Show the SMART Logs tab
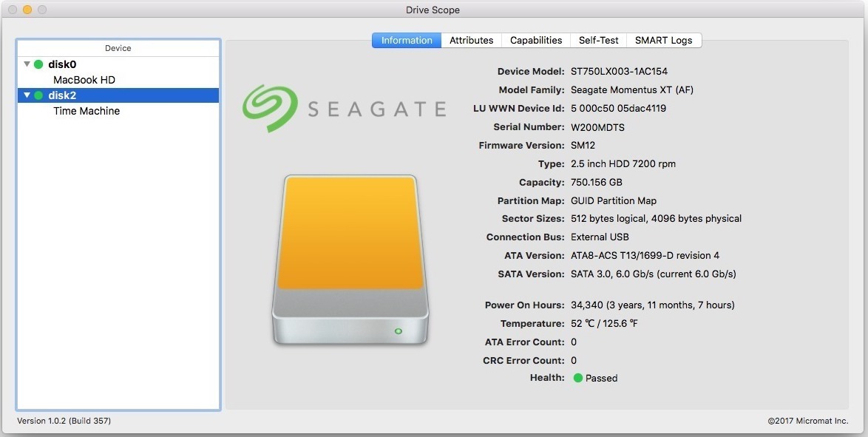The width and height of the screenshot is (868, 437). pyautogui.click(x=664, y=41)
